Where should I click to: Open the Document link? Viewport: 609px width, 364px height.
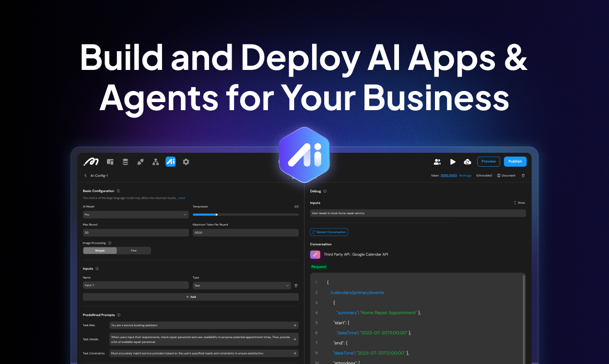tap(506, 176)
